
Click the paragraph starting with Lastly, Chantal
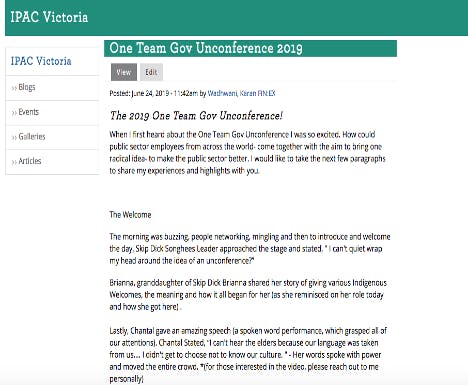click(x=248, y=355)
